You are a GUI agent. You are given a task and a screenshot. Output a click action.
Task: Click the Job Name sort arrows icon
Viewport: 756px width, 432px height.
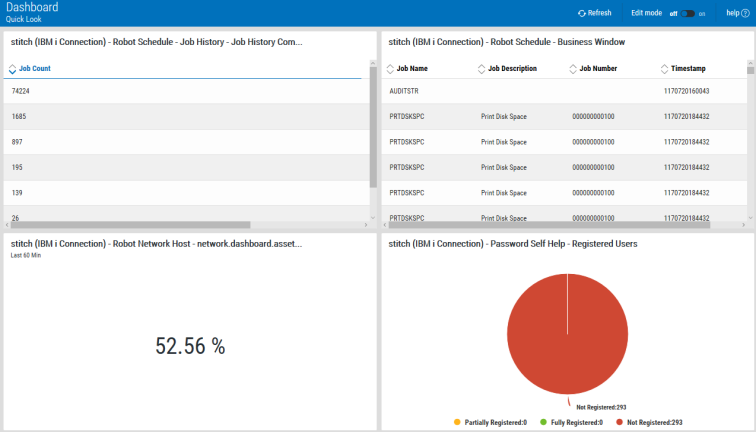pyautogui.click(x=390, y=69)
